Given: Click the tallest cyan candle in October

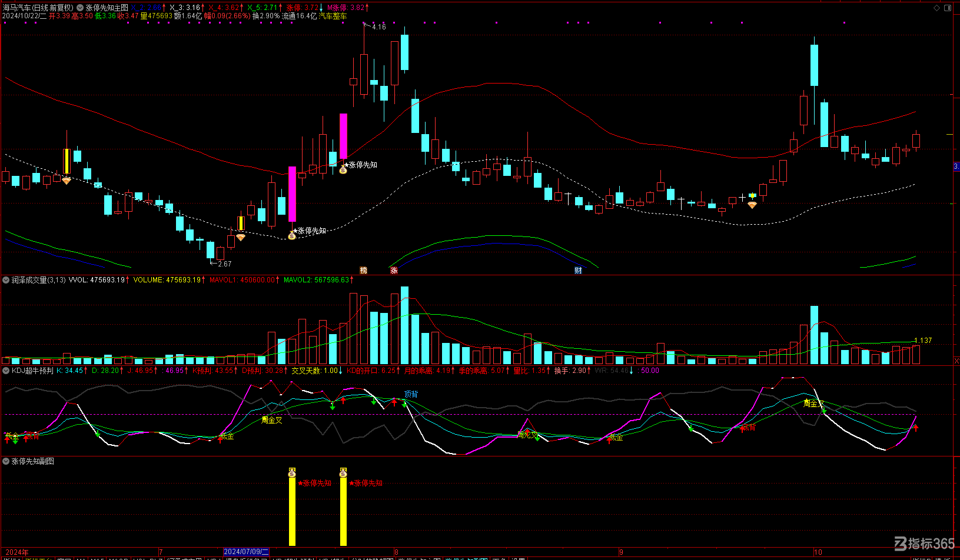Looking at the screenshot, I should 814,65.
